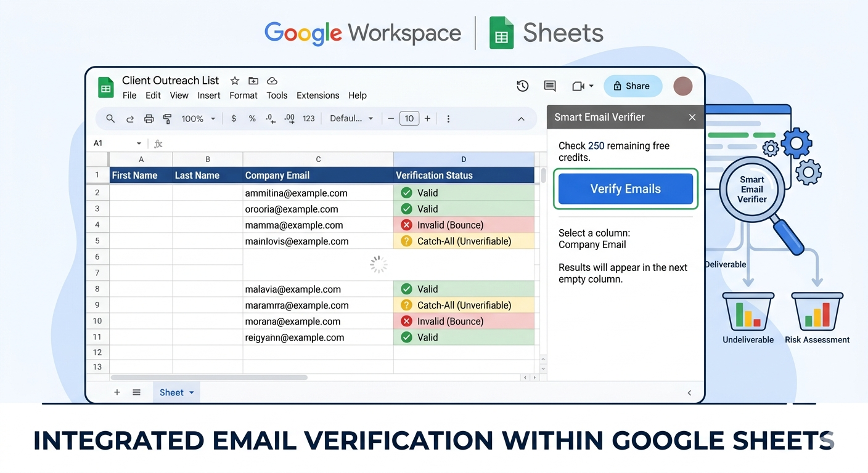The width and height of the screenshot is (868, 473).
Task: Collapse the toolbar with up chevron
Action: 521,119
